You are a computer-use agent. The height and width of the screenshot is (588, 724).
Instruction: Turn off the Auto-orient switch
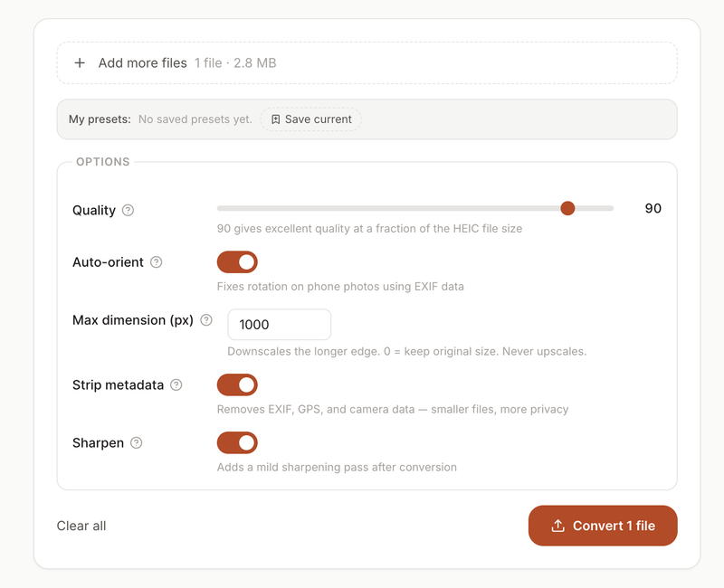(x=237, y=262)
